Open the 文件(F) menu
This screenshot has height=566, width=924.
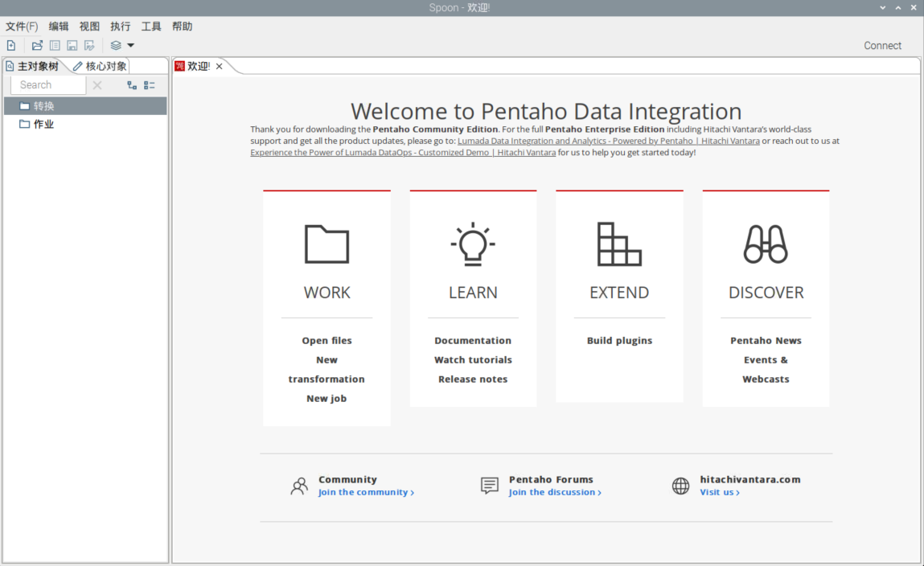[22, 26]
